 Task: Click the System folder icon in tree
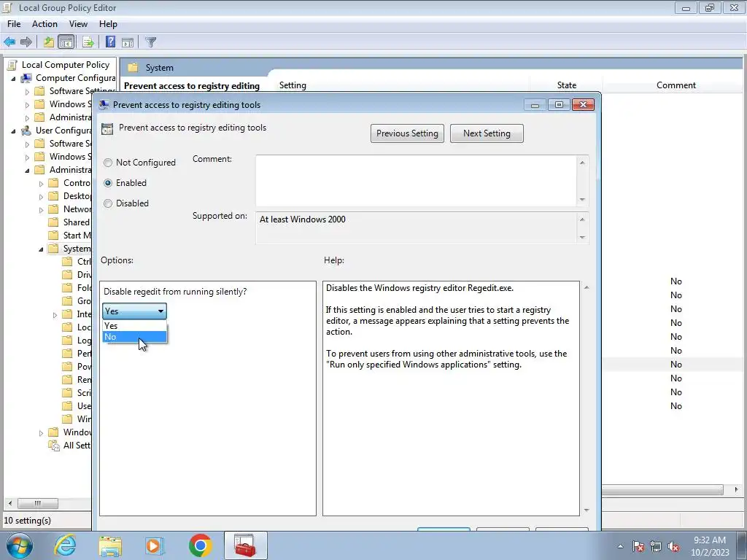[x=54, y=249]
